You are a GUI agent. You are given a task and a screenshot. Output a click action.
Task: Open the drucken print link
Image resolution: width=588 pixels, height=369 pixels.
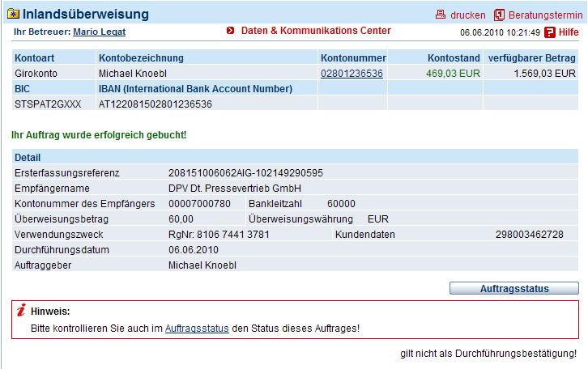tap(467, 15)
